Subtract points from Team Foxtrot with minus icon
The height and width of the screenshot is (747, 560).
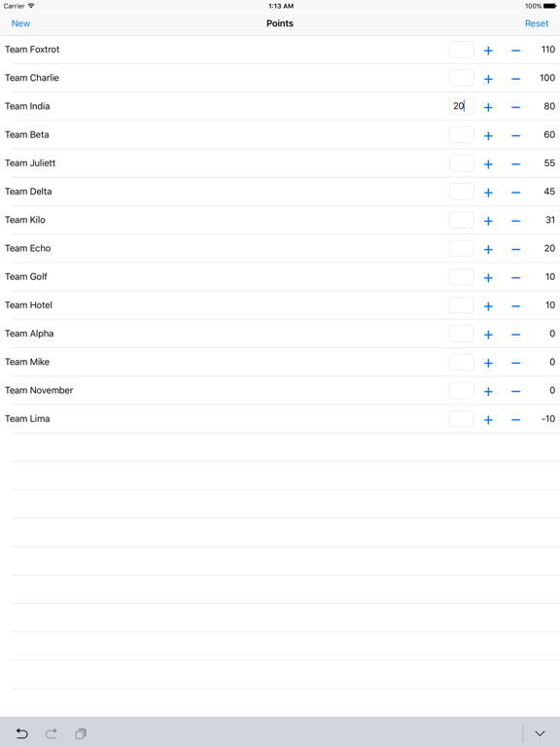(x=515, y=51)
